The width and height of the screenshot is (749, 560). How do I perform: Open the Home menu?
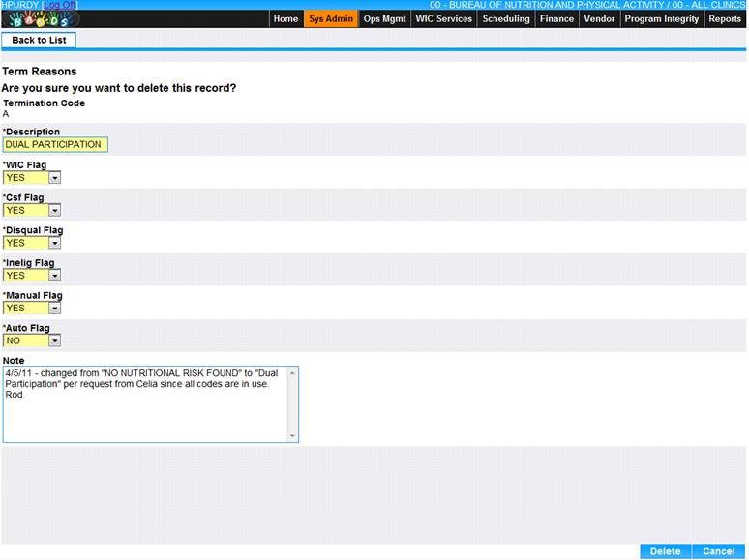pos(285,19)
